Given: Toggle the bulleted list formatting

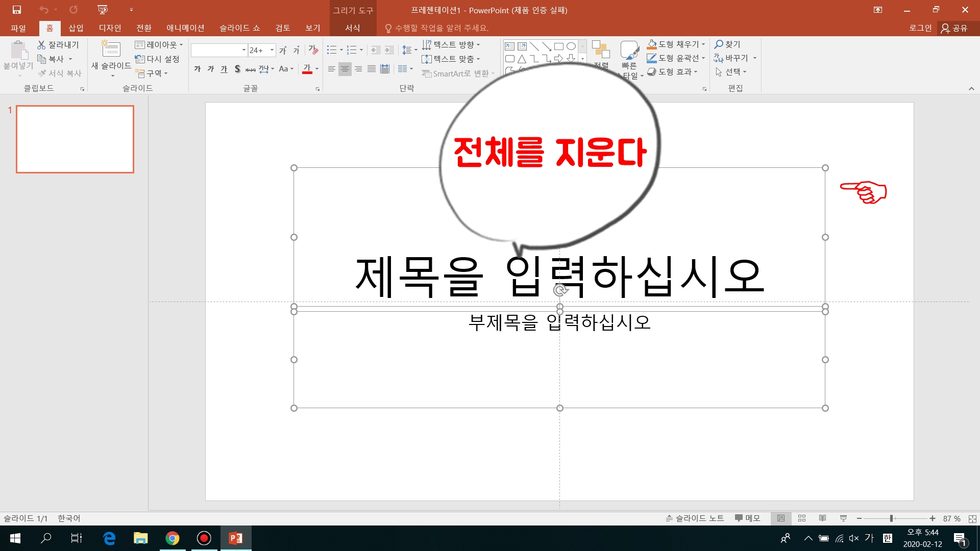Looking at the screenshot, I should 331,50.
